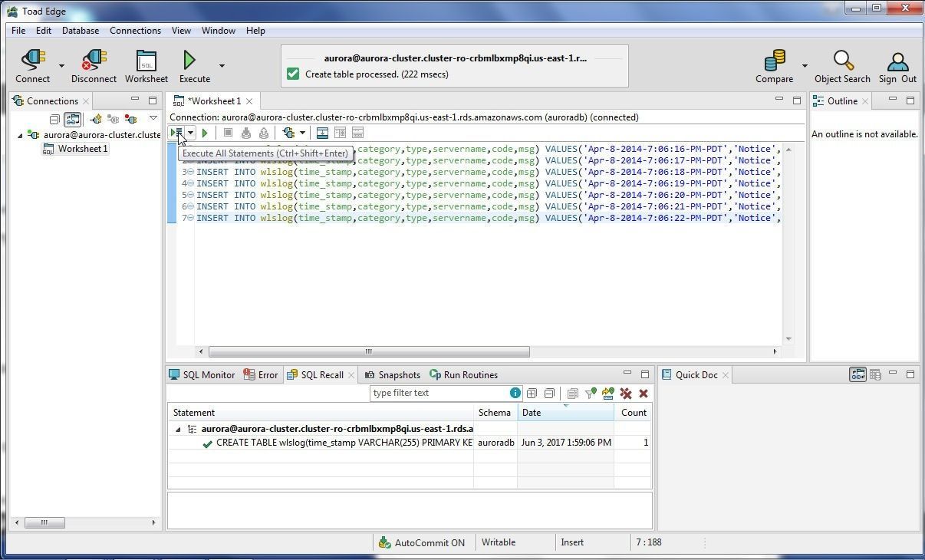Image resolution: width=925 pixels, height=560 pixels.
Task: Open Execute All Statements dropdown arrow
Action: point(190,133)
